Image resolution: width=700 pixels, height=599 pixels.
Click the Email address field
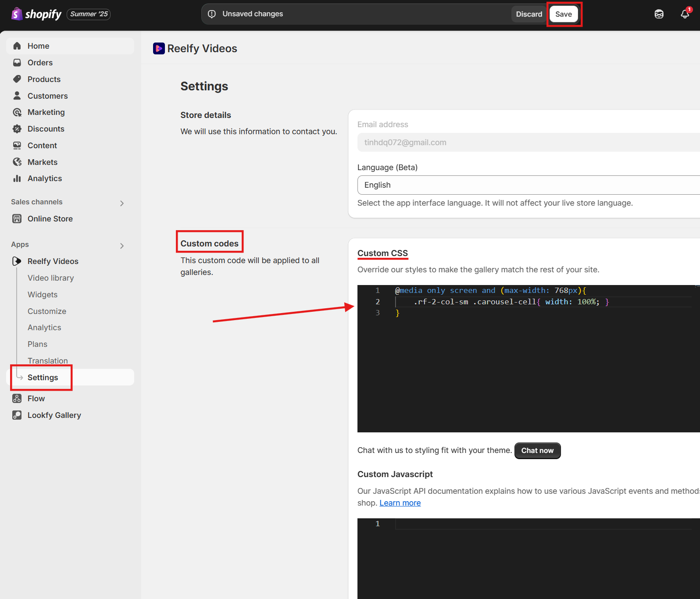(x=529, y=143)
